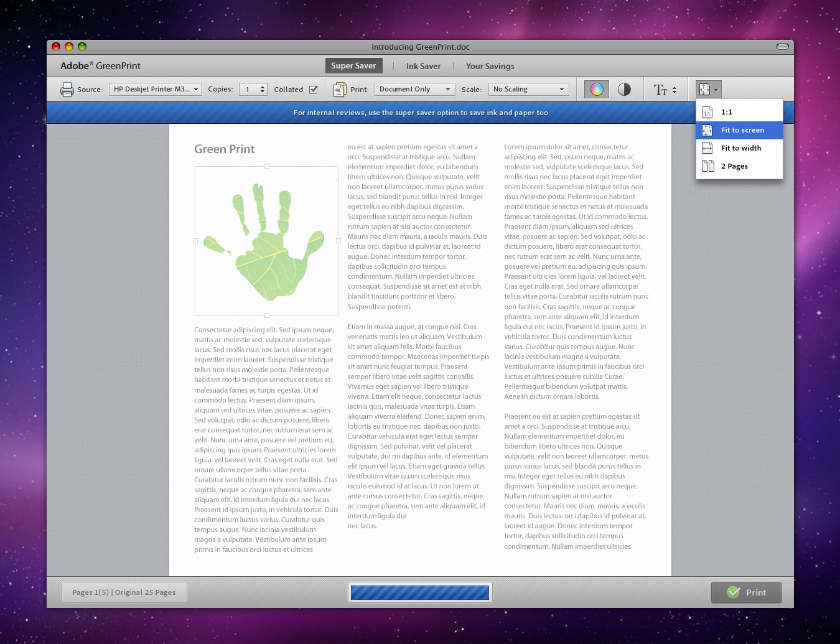840x644 pixels.
Task: Click the document pages icon beside Print
Action: click(340, 90)
